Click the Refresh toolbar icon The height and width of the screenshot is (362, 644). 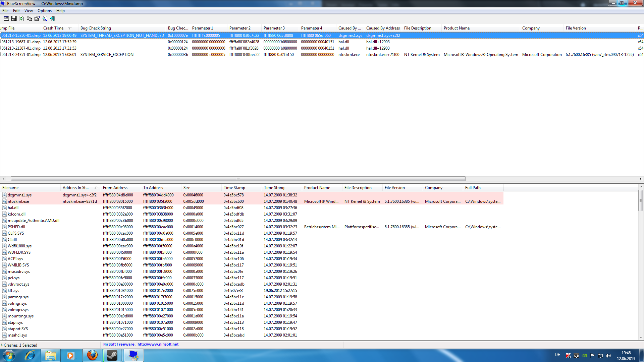(x=21, y=18)
